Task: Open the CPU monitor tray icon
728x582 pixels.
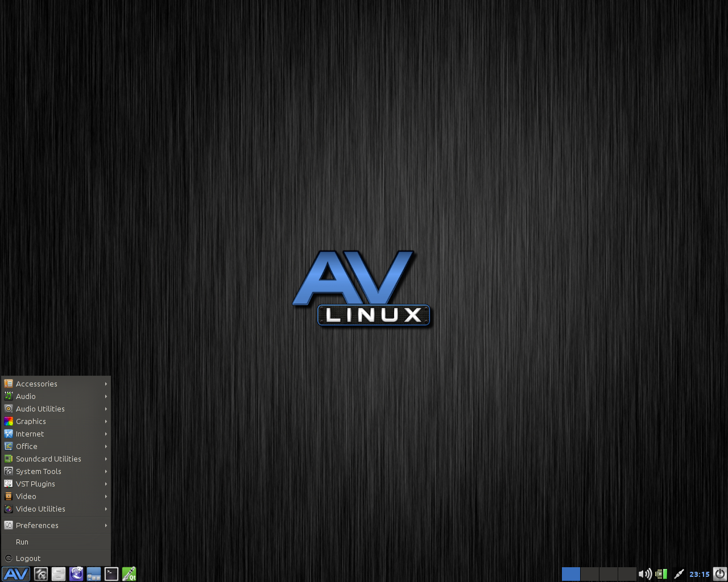Action: 661,574
